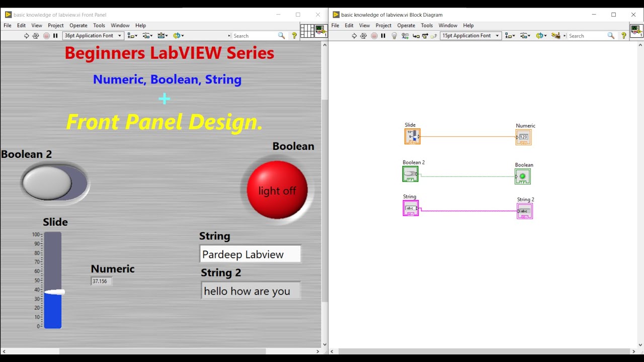Viewport: 644px width, 362px height.
Task: Toggle the Boolean 2 switch control
Action: coord(54,183)
